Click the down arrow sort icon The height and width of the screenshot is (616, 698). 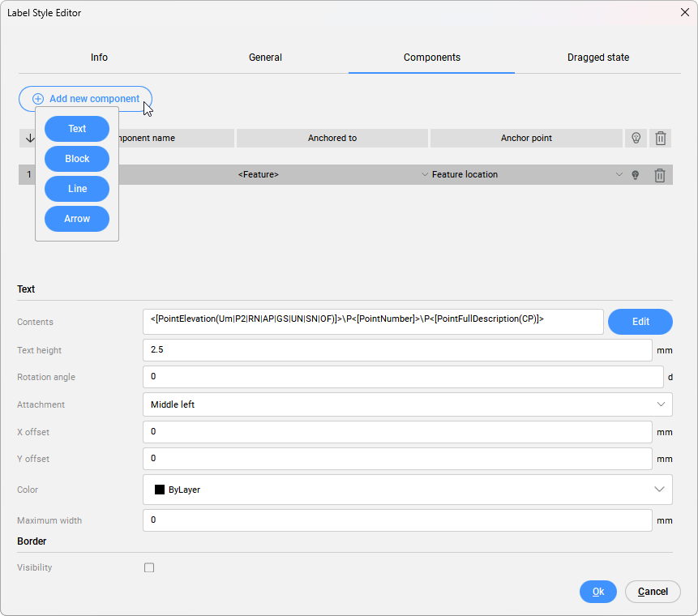click(x=30, y=138)
